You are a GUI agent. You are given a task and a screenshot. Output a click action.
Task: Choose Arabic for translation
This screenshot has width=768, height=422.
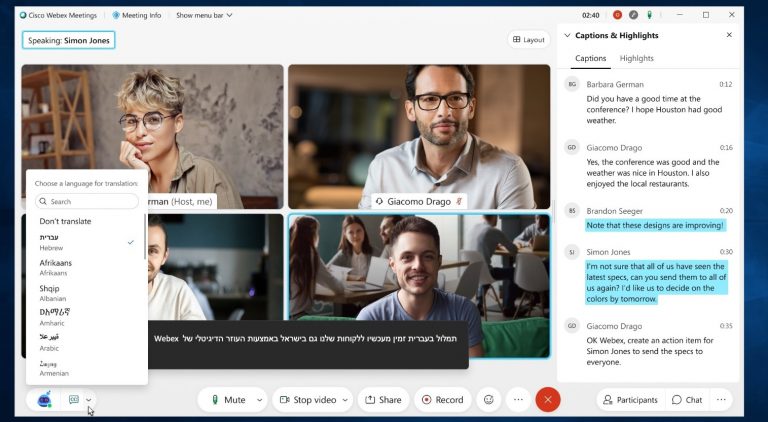point(86,342)
